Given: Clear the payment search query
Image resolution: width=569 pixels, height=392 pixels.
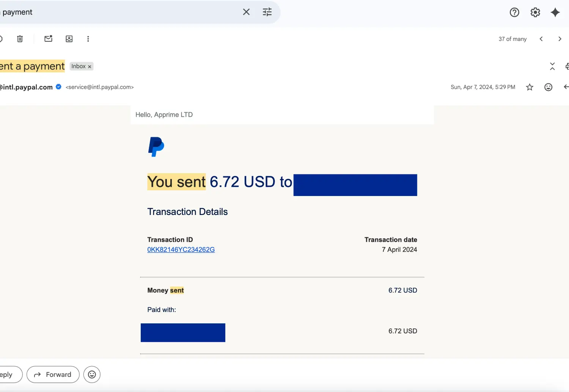Looking at the screenshot, I should point(246,12).
